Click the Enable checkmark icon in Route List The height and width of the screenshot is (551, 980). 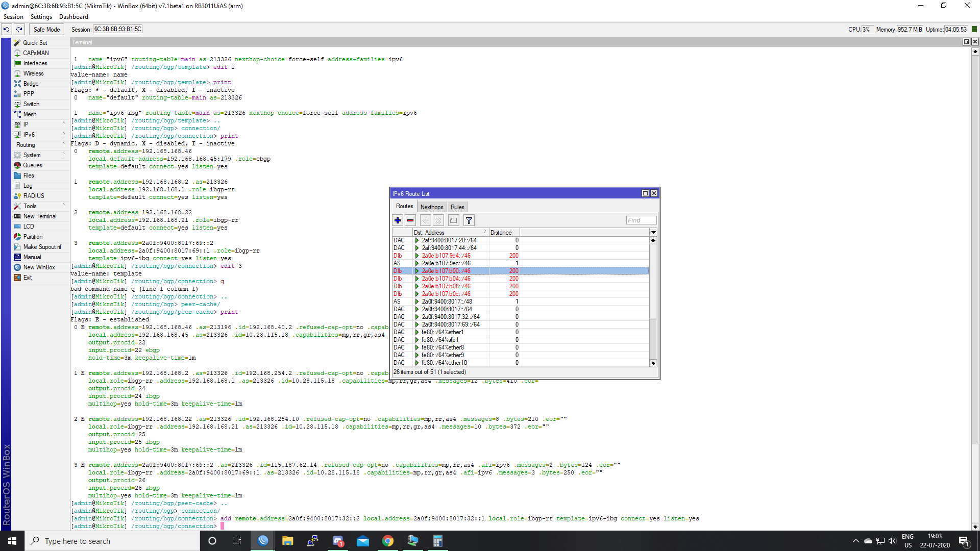pos(425,220)
